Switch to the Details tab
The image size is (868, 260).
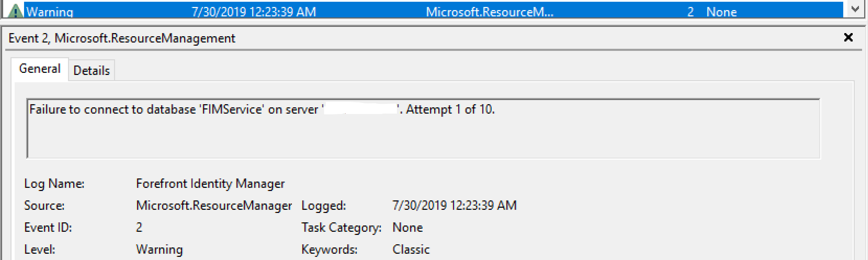click(x=91, y=70)
